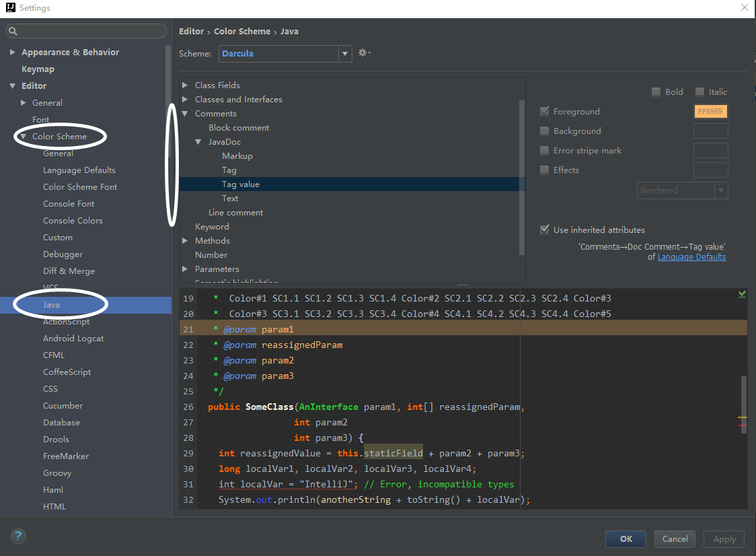Enable the Background checkbox
The width and height of the screenshot is (756, 556).
click(x=544, y=131)
